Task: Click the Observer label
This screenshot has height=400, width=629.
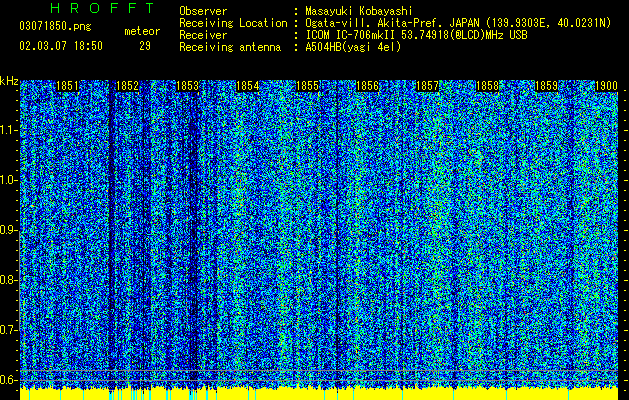Action: pyautogui.click(x=203, y=11)
